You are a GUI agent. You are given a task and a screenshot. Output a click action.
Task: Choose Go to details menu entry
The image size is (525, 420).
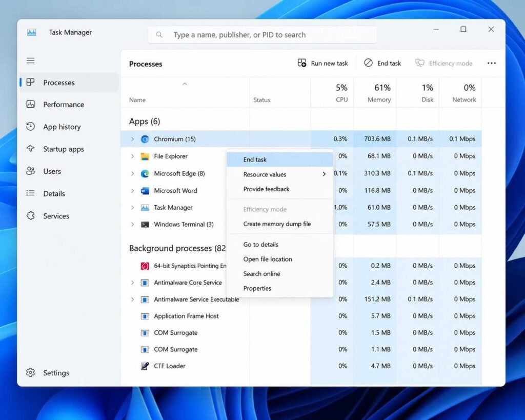pyautogui.click(x=279, y=245)
